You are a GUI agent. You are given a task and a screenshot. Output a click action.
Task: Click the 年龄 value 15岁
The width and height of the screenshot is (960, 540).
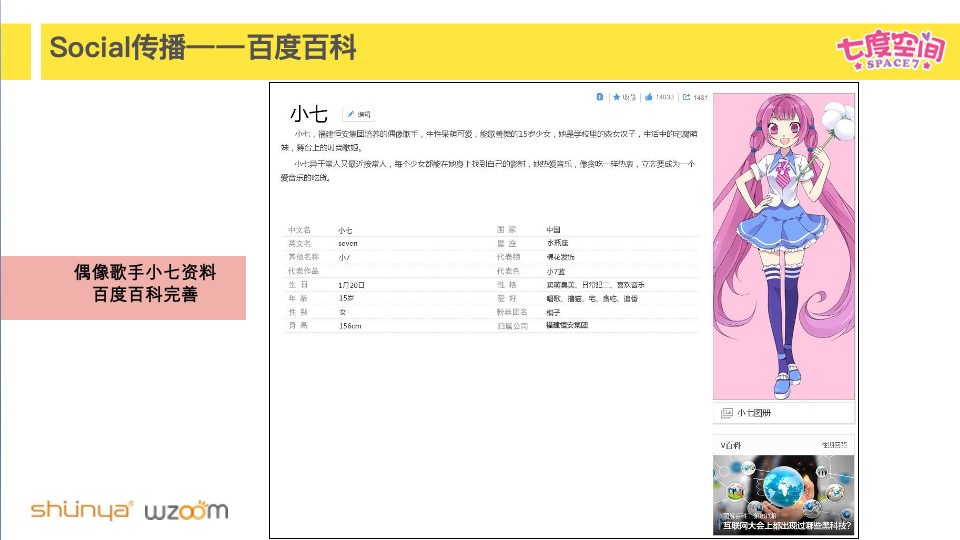click(347, 298)
